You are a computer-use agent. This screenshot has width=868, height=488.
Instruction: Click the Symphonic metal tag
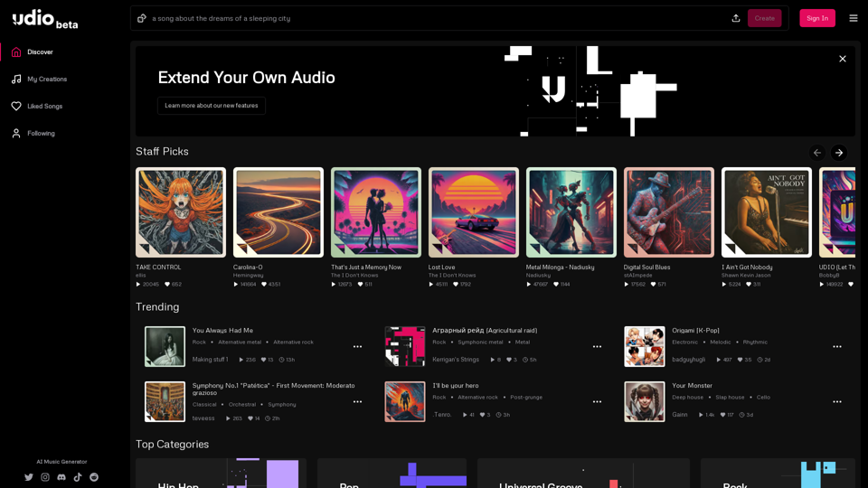(480, 342)
